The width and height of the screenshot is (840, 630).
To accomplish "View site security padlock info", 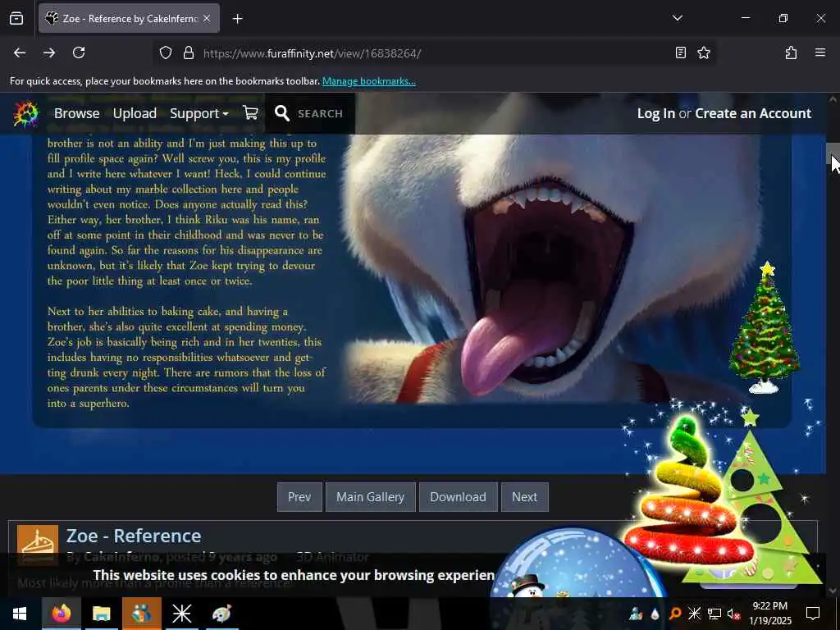I will [x=188, y=52].
